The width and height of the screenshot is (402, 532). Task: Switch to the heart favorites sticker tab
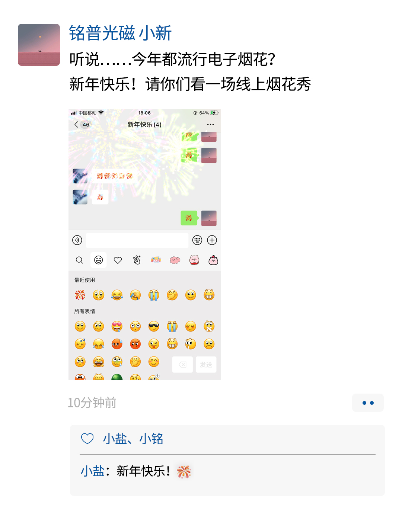[118, 260]
